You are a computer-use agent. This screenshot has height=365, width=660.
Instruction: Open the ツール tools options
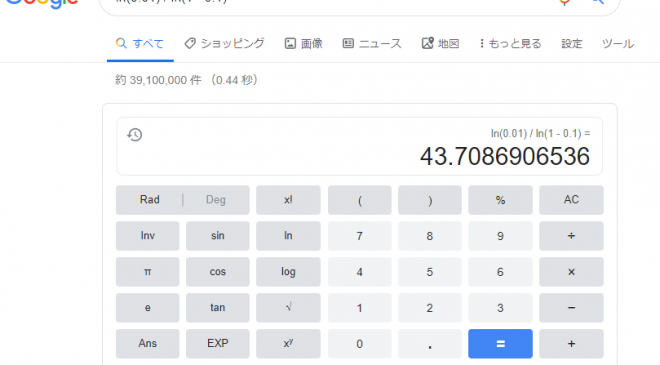tap(617, 44)
